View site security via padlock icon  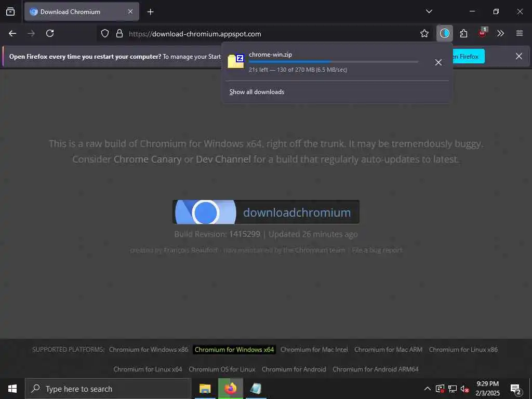(x=119, y=34)
